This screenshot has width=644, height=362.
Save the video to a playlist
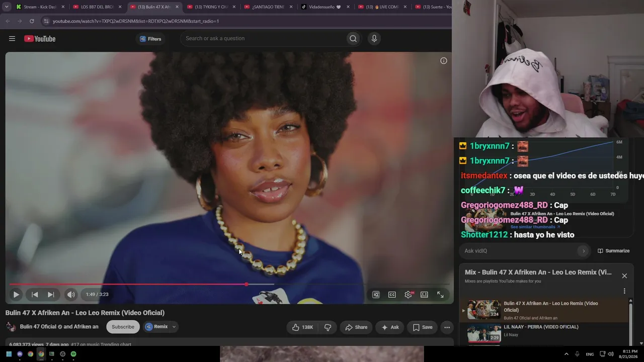tap(423, 327)
